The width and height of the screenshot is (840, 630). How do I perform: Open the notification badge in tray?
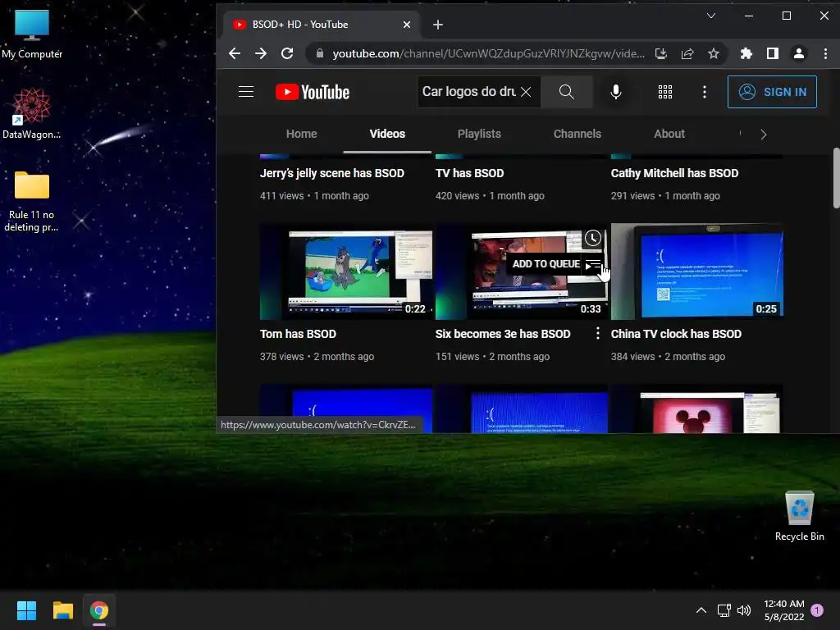pos(817,610)
